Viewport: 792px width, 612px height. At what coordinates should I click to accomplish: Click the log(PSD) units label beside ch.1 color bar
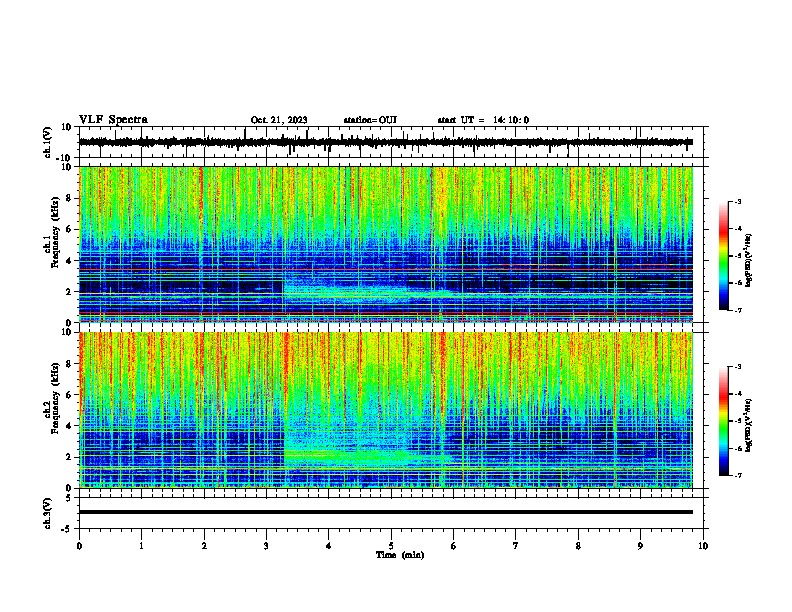[x=749, y=260]
